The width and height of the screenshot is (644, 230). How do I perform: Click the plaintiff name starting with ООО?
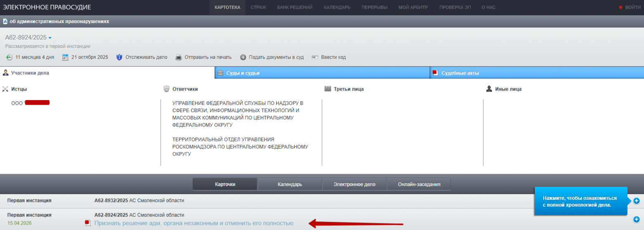(31, 103)
